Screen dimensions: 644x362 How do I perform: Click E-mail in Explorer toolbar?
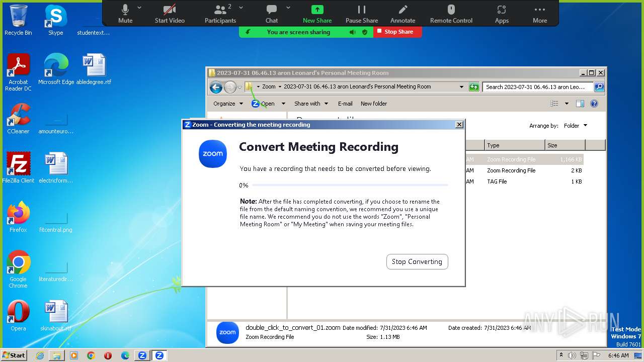(x=345, y=104)
